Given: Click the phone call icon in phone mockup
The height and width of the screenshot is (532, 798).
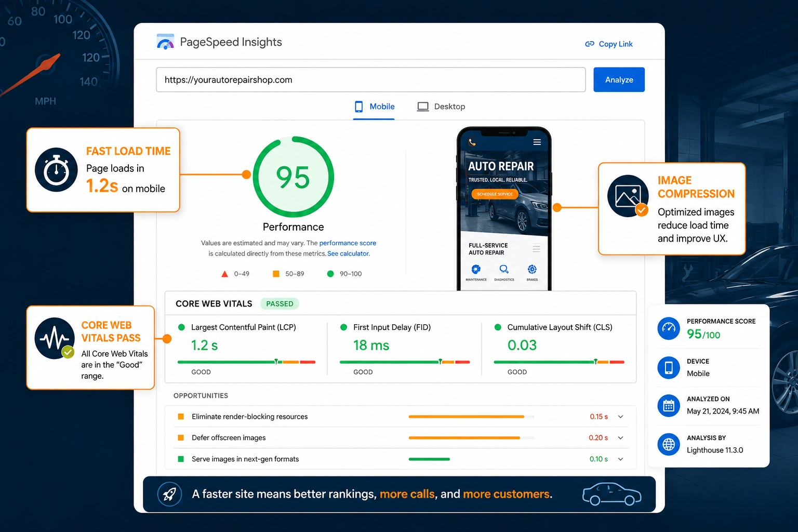Looking at the screenshot, I should [472, 142].
